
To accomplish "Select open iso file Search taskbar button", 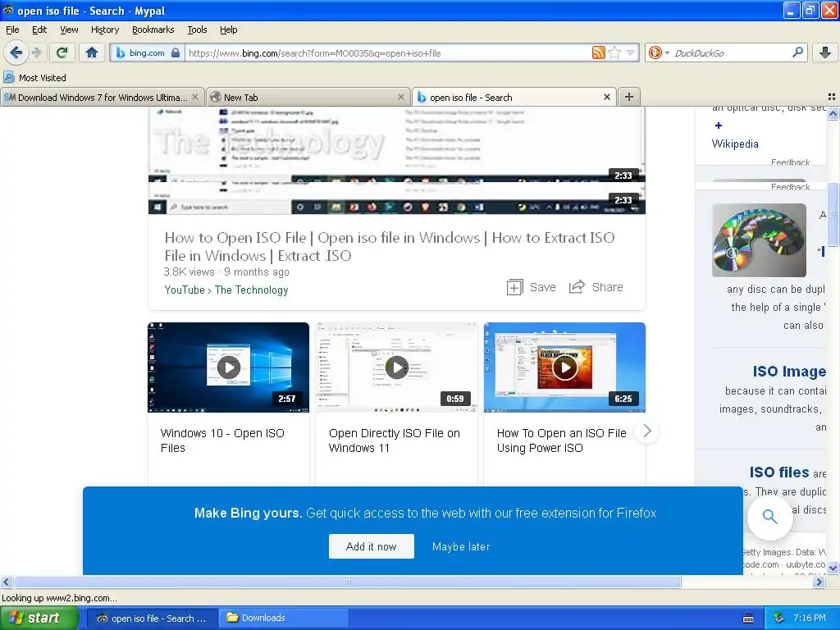I will pyautogui.click(x=152, y=619).
